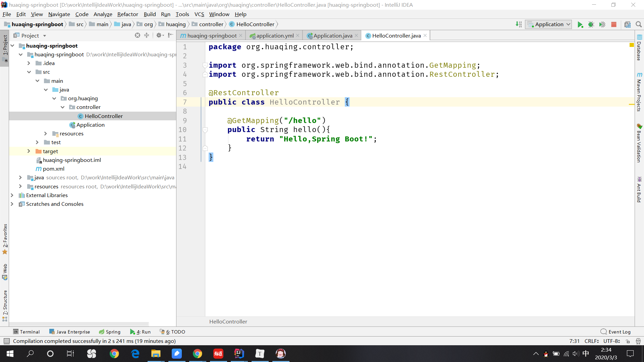644x362 pixels.
Task: Click the Search Everywhere magnifier icon
Action: [x=639, y=24]
